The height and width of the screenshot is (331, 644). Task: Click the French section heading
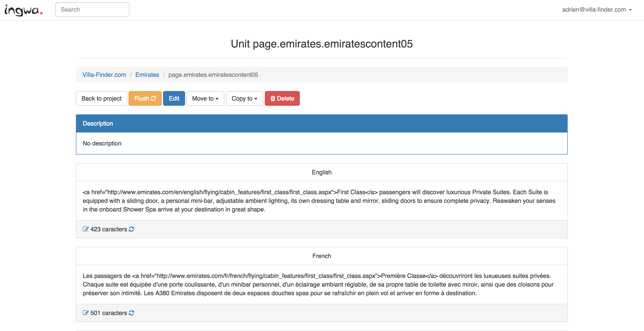[x=322, y=256]
